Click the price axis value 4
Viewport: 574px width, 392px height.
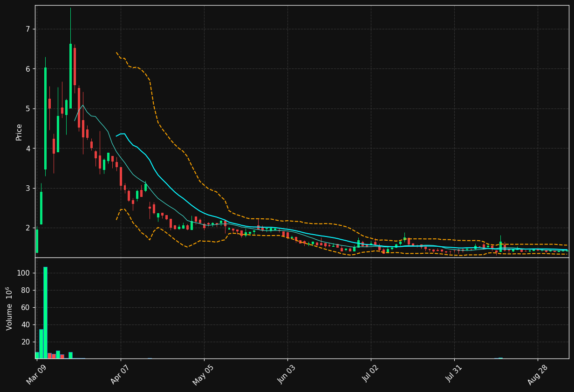27,149
